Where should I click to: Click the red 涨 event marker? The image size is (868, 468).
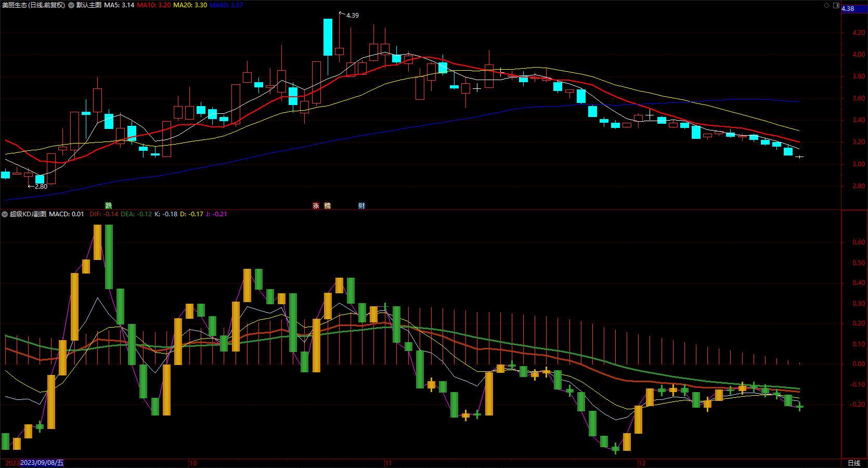point(316,206)
